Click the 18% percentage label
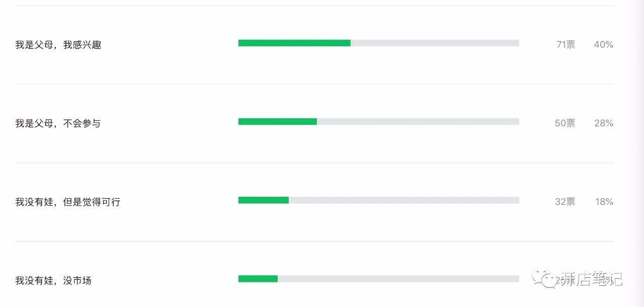Screen dimensions: 644x307 [x=604, y=202]
